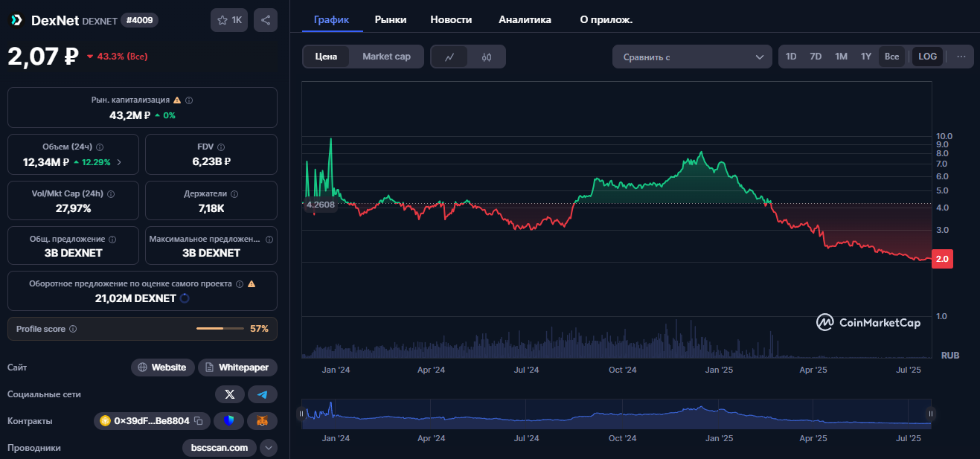The width and height of the screenshot is (980, 459).
Task: Open the Аналитика tab
Action: [x=525, y=19]
